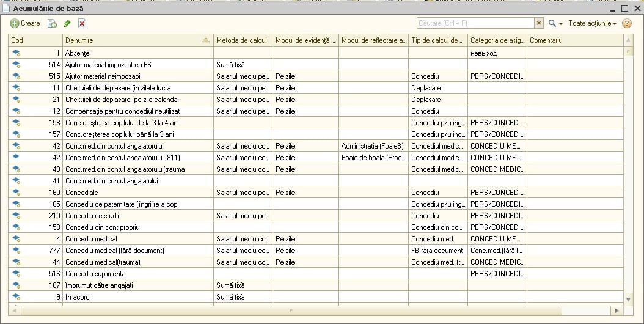Open the search options dropdown arrow
The width and height of the screenshot is (644, 324).
[x=561, y=24]
